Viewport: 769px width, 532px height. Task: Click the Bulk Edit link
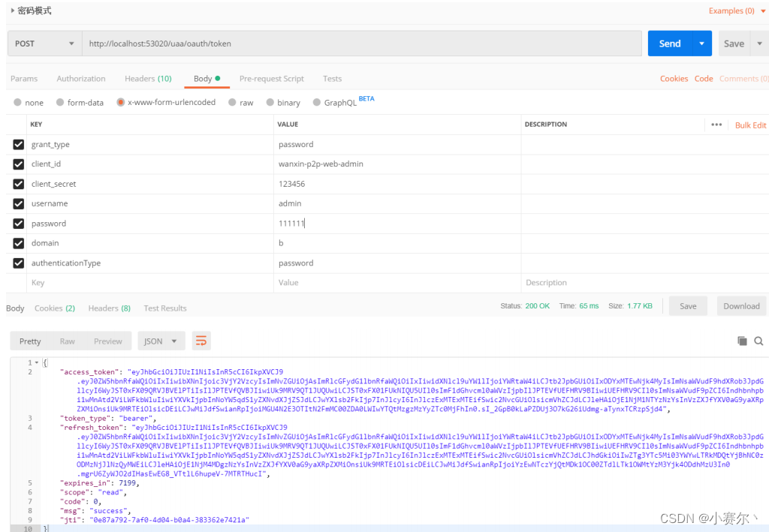click(750, 125)
